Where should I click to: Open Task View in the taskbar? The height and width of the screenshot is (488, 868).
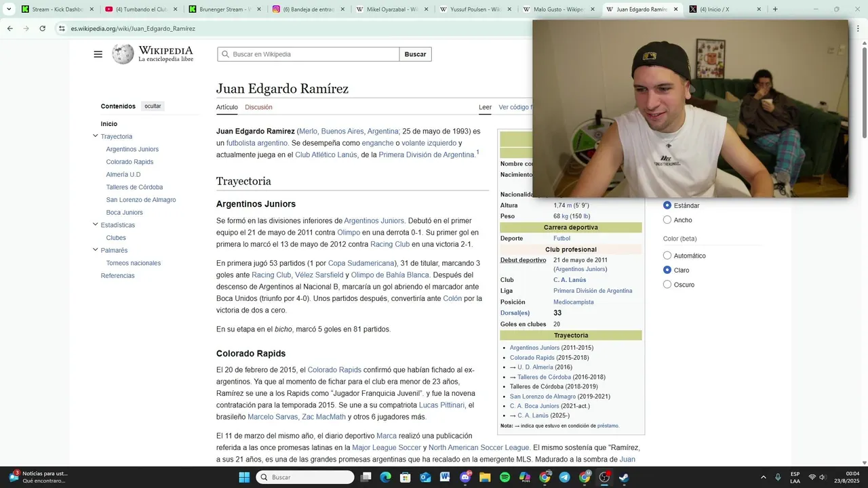click(x=366, y=477)
